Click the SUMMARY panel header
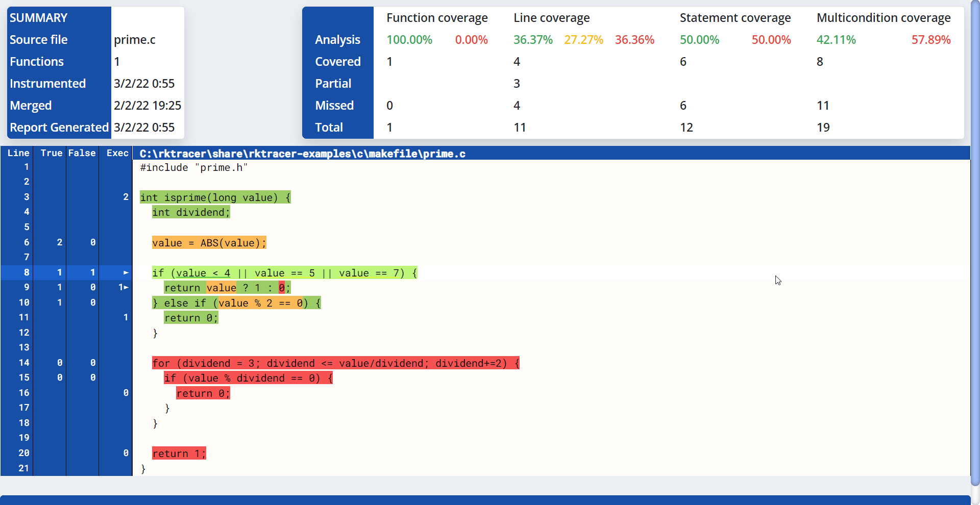980x505 pixels. point(38,17)
